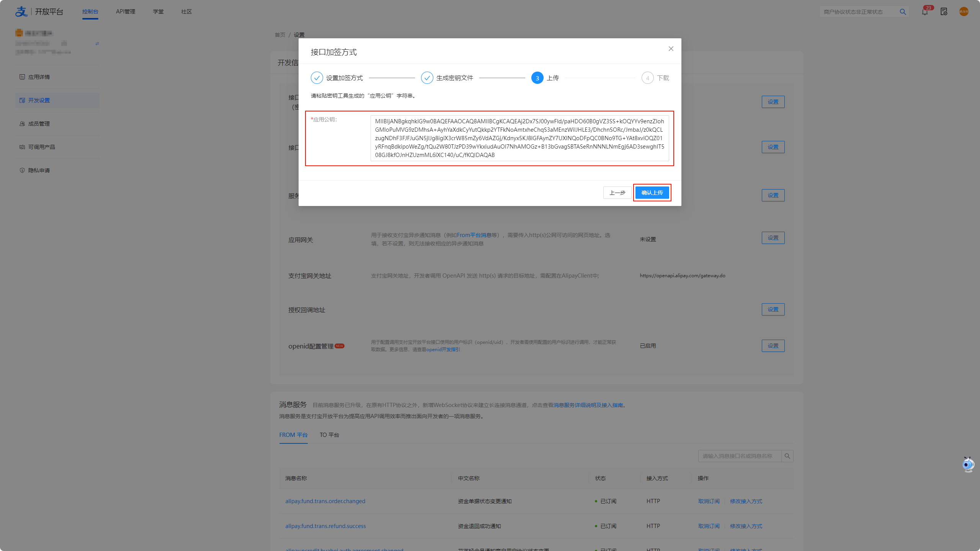Open alipay.fund.trans.order.changed message link
This screenshot has height=551, width=980.
[x=325, y=501]
